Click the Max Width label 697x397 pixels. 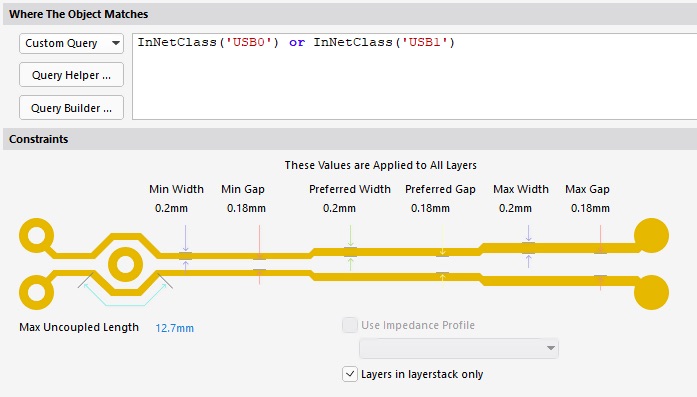coord(521,189)
